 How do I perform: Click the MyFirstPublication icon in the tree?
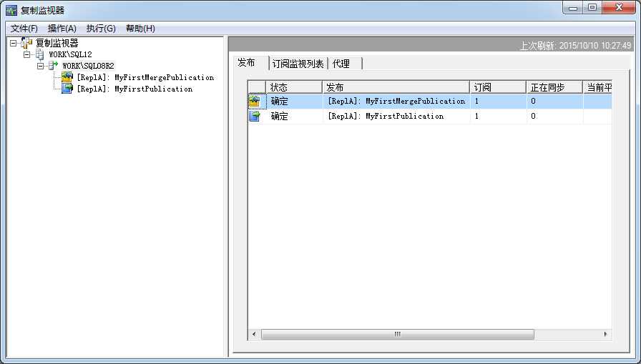coord(67,88)
